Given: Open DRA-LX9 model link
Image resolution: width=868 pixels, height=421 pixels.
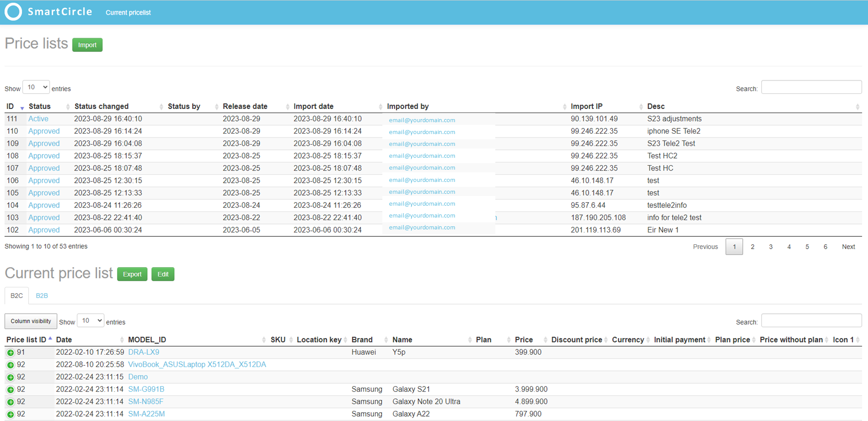Looking at the screenshot, I should click(144, 352).
